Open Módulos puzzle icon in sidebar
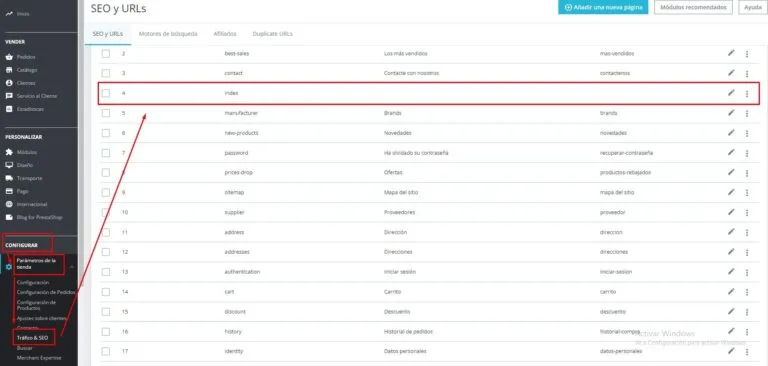 click(x=9, y=152)
